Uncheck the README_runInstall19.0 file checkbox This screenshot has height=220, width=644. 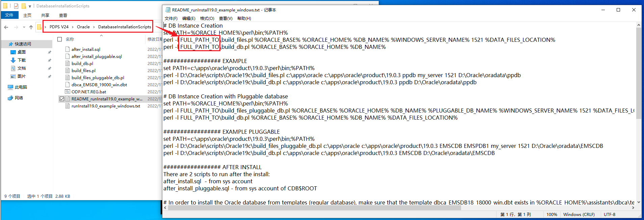[62, 99]
